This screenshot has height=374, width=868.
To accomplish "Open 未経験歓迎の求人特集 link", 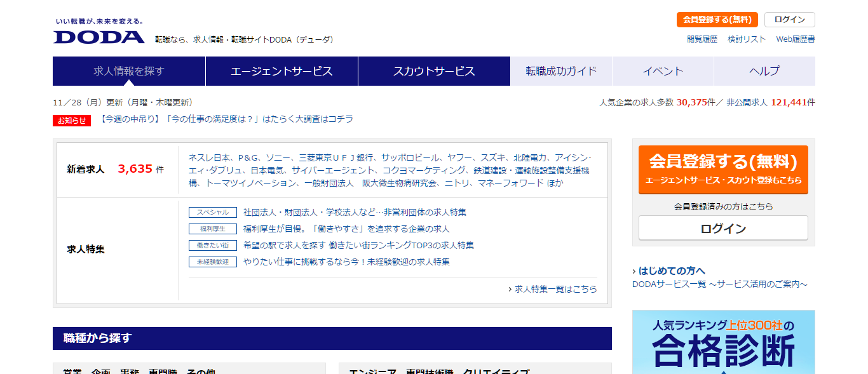I will pyautogui.click(x=346, y=262).
